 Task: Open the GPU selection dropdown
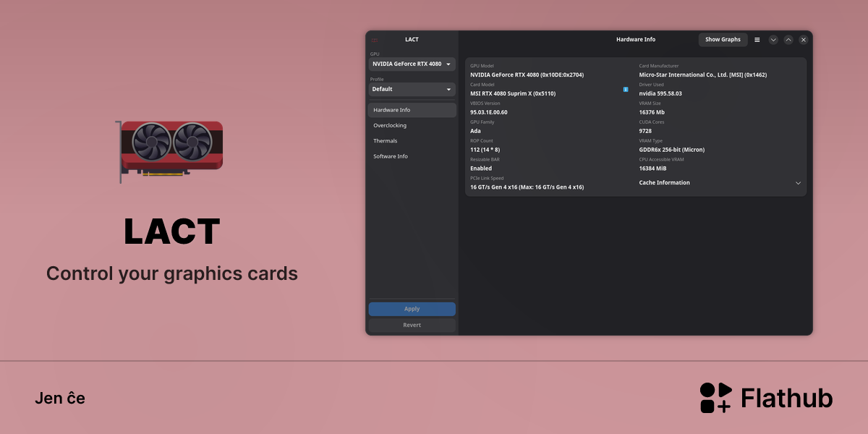[x=412, y=64]
